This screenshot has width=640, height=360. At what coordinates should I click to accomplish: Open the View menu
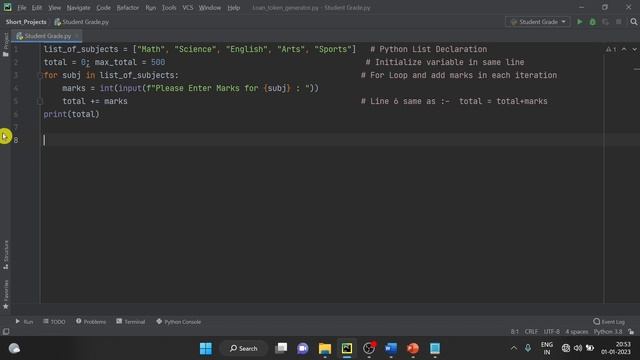pos(54,8)
